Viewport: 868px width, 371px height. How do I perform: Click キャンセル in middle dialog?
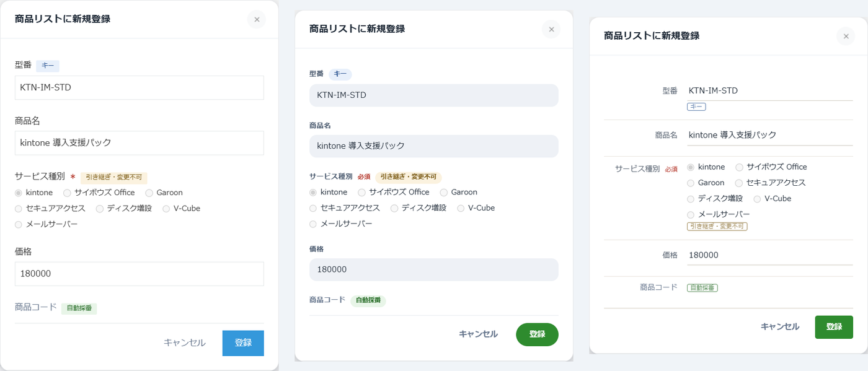coord(478,334)
